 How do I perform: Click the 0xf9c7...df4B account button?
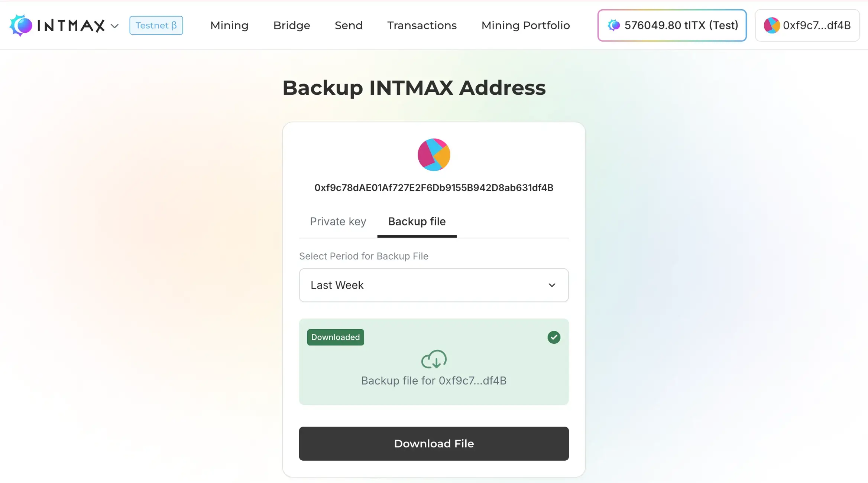[x=807, y=25]
